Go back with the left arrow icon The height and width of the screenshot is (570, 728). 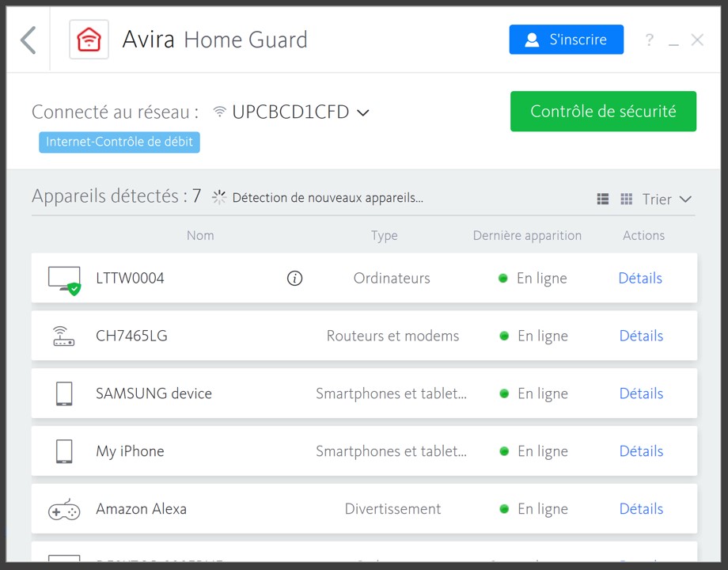(28, 40)
